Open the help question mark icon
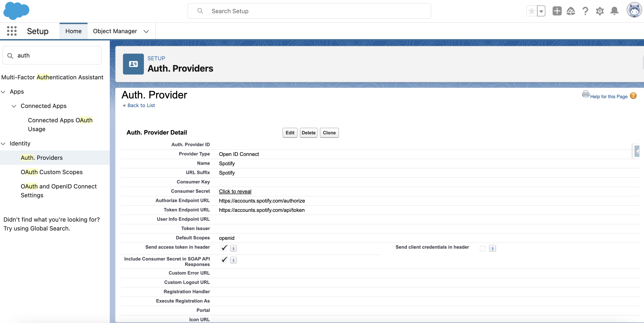The width and height of the screenshot is (644, 323). click(585, 11)
